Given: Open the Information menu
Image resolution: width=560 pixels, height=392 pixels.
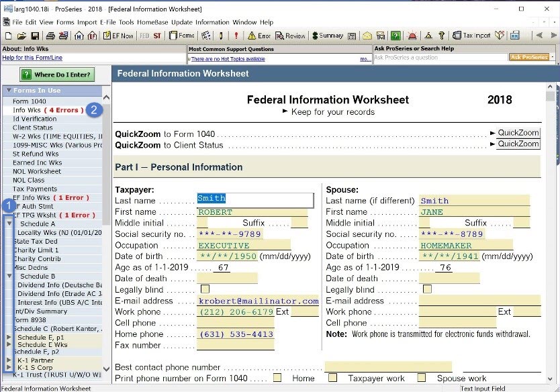Looking at the screenshot, I should [x=212, y=22].
